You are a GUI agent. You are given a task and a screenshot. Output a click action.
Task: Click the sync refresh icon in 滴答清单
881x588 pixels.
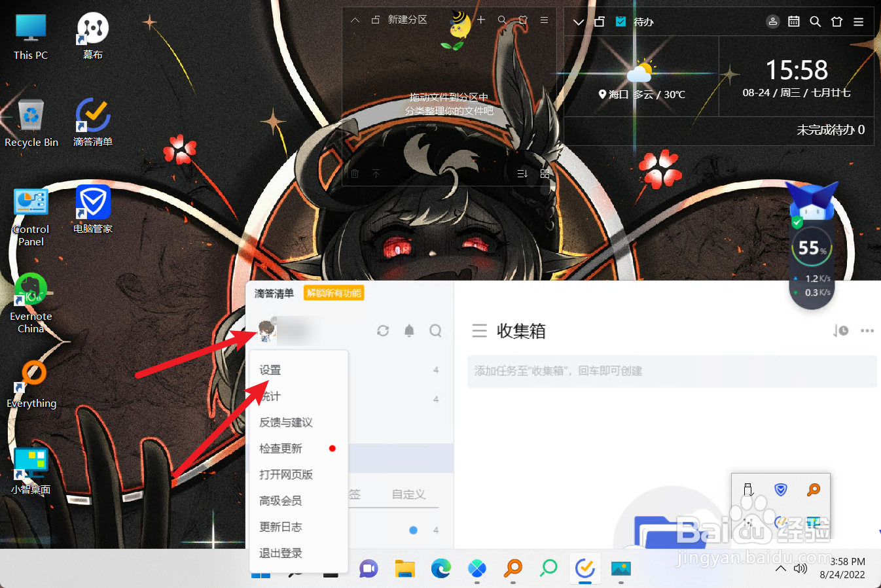pos(383,331)
